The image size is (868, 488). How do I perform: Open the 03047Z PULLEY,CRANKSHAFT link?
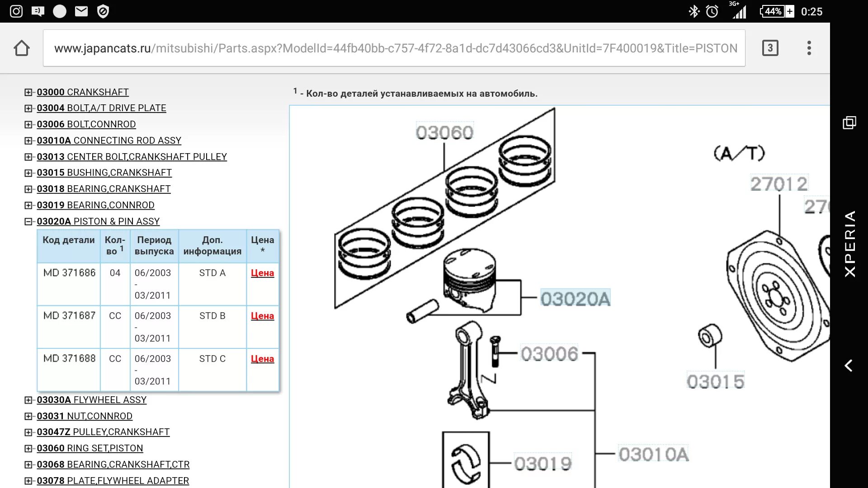click(103, 432)
